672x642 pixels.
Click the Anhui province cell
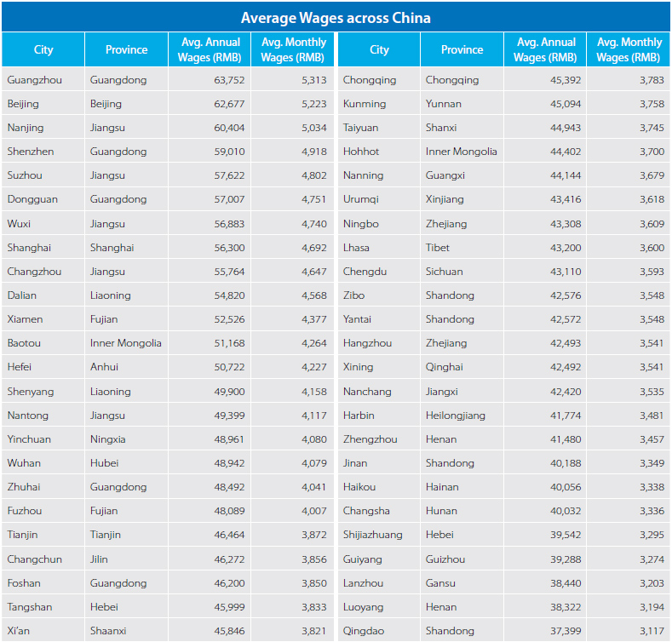105,367
